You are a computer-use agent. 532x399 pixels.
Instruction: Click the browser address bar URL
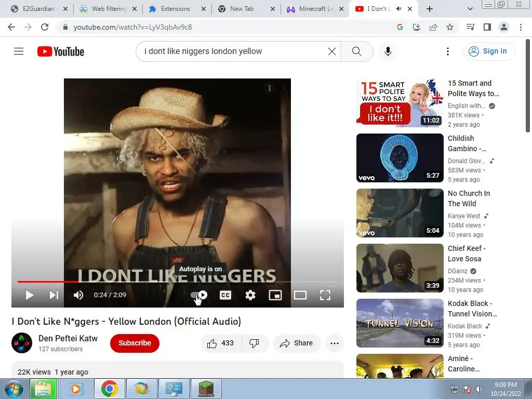[x=132, y=27]
